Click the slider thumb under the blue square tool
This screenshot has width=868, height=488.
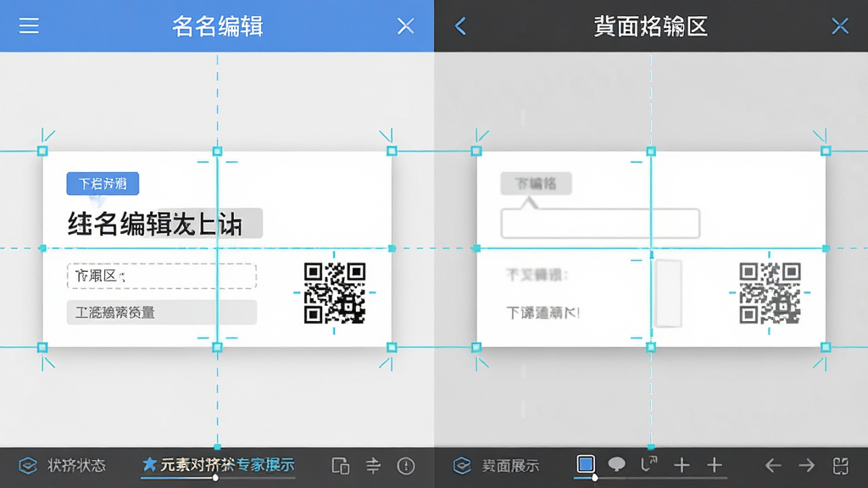(x=594, y=478)
